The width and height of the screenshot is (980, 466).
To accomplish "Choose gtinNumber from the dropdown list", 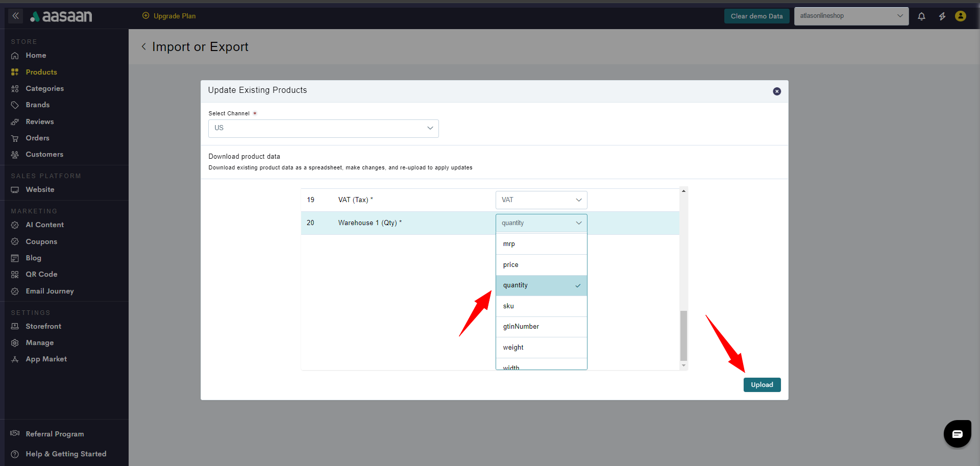I will pos(541,327).
